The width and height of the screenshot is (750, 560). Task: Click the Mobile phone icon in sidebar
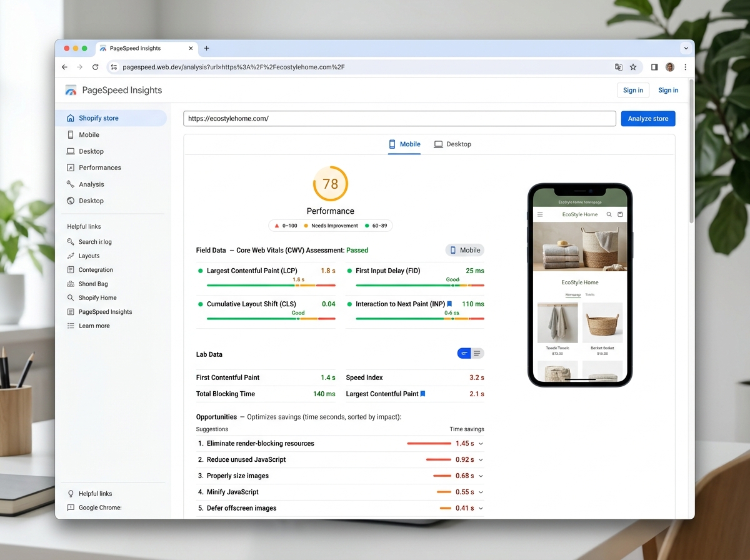71,134
